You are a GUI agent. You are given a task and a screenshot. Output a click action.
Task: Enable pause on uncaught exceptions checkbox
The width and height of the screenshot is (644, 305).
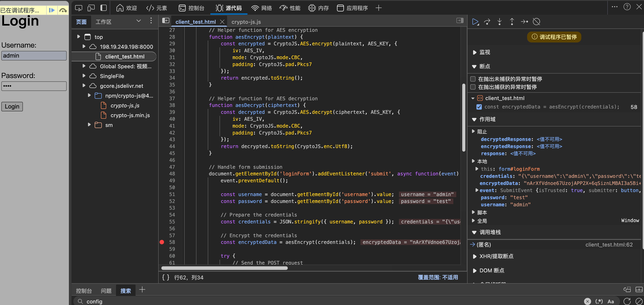[x=473, y=79]
